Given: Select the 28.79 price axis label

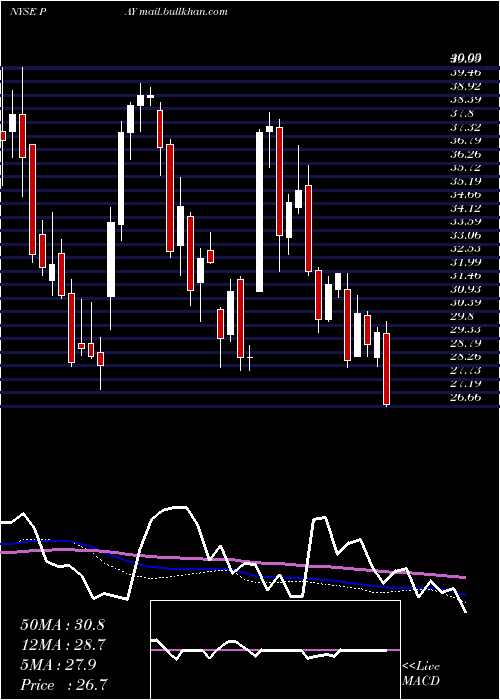Looking at the screenshot, I should [x=466, y=343].
